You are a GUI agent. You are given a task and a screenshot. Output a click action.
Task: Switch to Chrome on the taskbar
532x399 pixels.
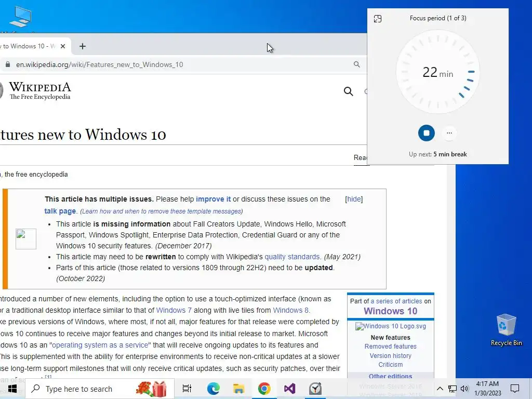(x=264, y=389)
